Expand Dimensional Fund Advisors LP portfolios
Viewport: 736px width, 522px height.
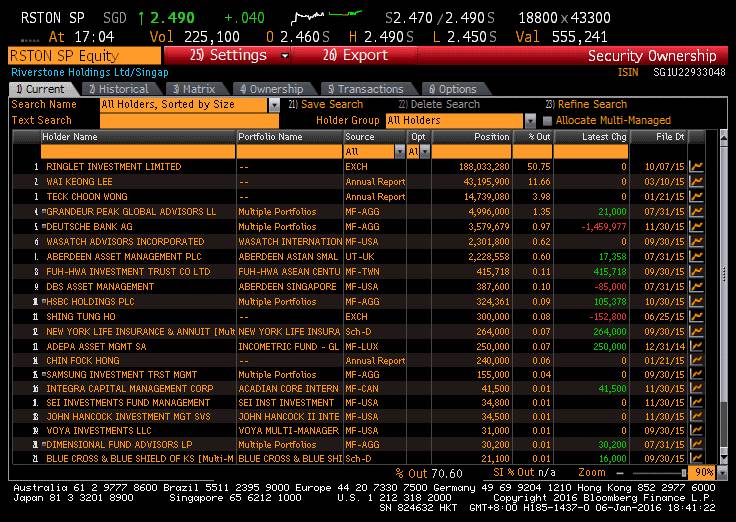click(x=44, y=445)
